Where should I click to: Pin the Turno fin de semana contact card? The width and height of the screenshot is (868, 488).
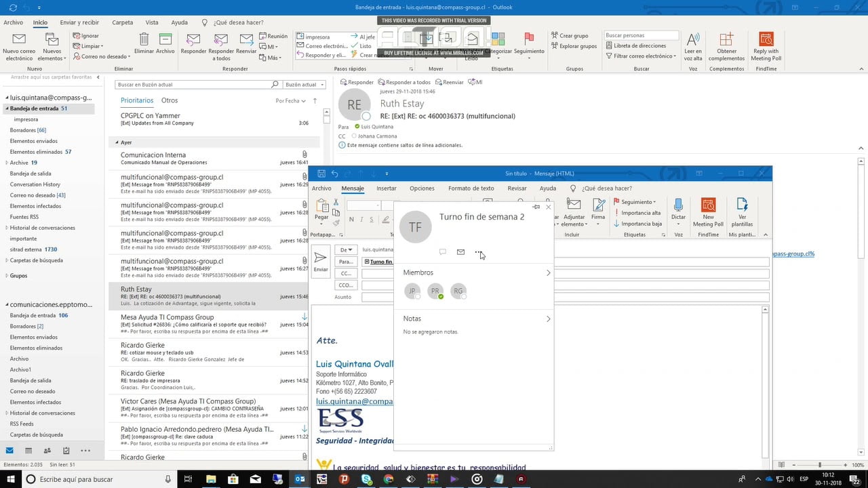536,207
